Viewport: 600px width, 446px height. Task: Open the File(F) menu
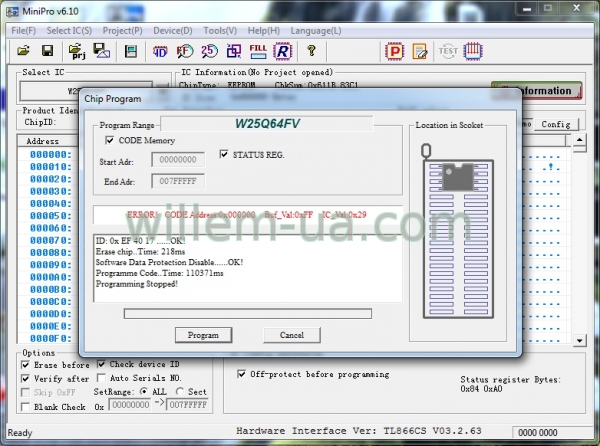click(x=23, y=31)
